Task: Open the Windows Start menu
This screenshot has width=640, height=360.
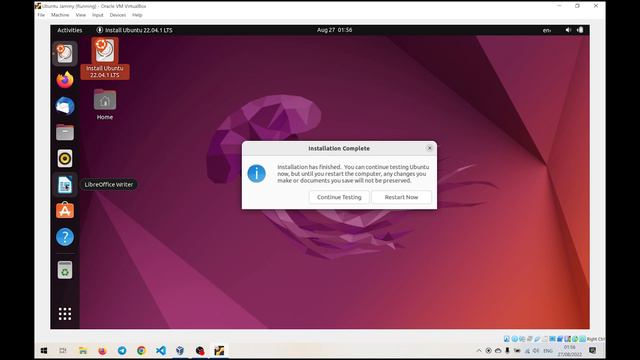Action: pyautogui.click(x=44, y=351)
